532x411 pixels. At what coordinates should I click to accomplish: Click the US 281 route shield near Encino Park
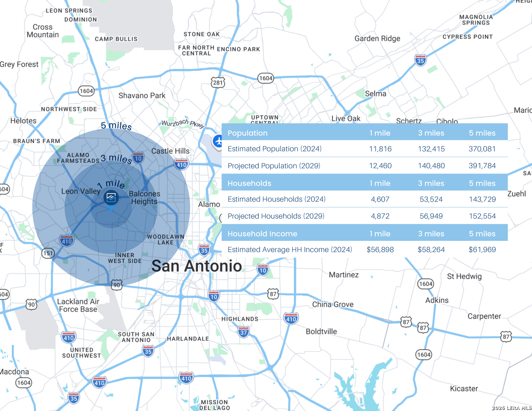(217, 83)
